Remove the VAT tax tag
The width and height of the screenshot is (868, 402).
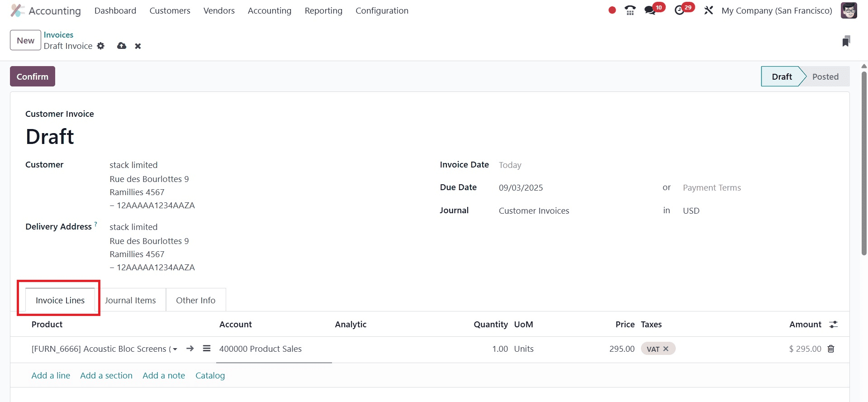tap(666, 349)
